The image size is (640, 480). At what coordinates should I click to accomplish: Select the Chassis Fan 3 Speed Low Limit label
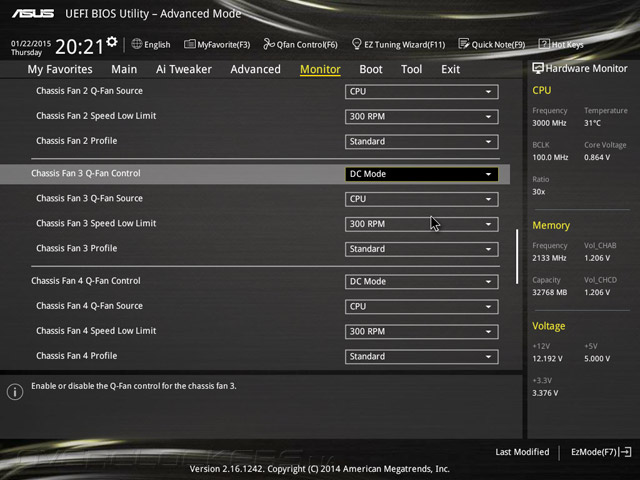click(x=96, y=223)
